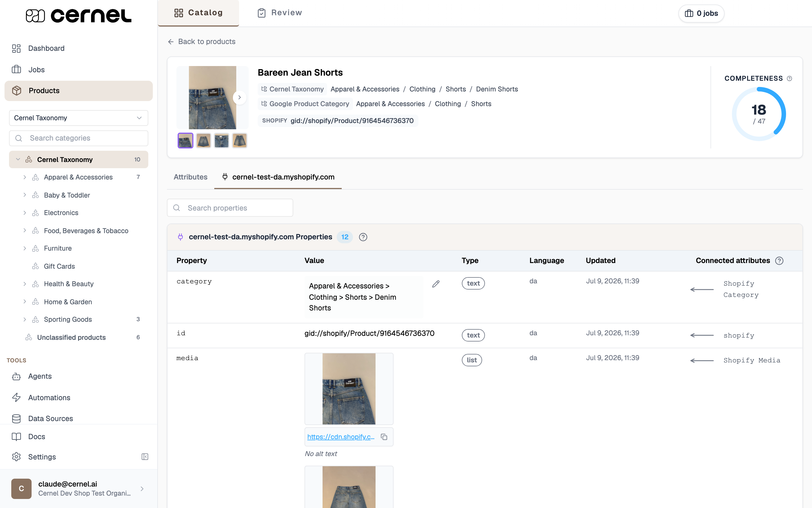Image resolution: width=812 pixels, height=508 pixels.
Task: Expand Electronics category
Action: [25, 213]
